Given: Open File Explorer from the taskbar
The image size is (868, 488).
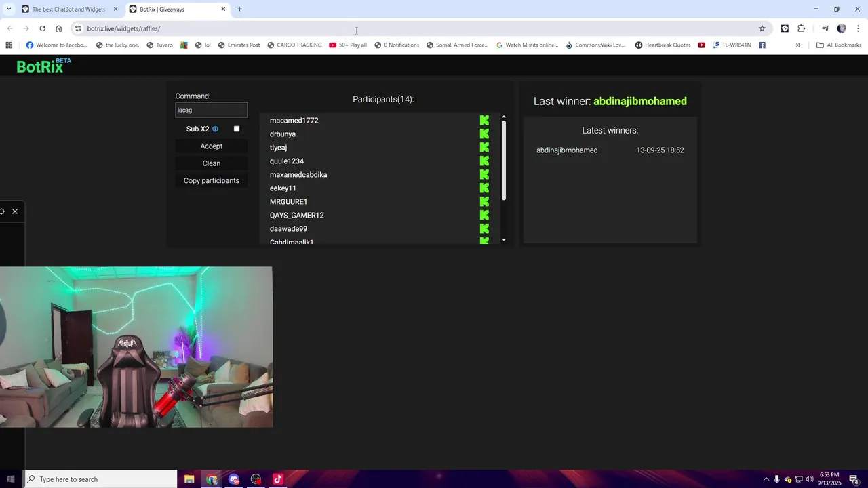Looking at the screenshot, I should pyautogui.click(x=189, y=479).
